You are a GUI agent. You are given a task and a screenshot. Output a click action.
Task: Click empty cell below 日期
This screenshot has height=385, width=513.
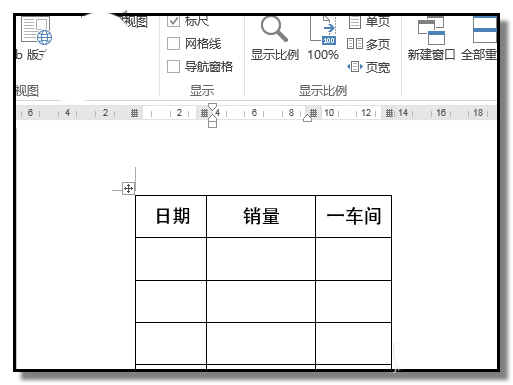[171, 259]
